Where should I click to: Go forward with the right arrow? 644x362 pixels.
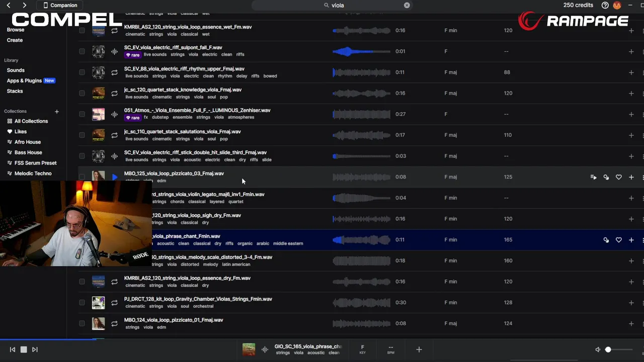(25, 5)
